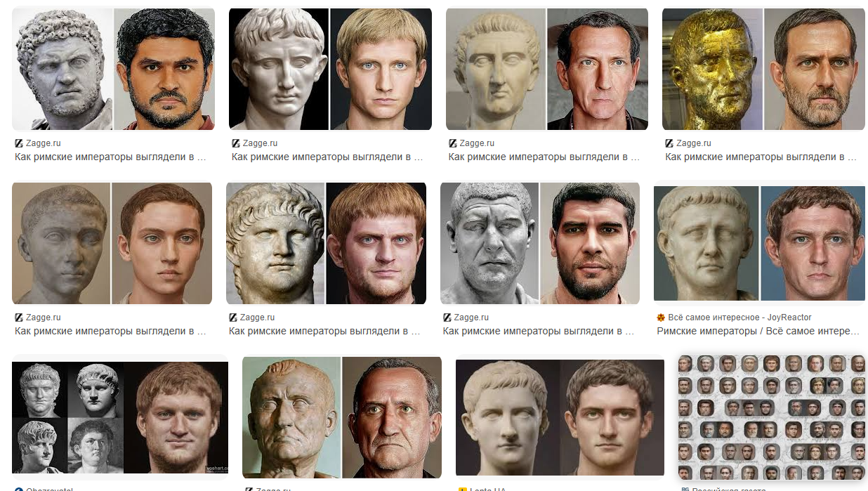Click Zagge.ru favicon under thin-faced dark-haired portrait
The width and height of the screenshot is (868, 491).
point(452,143)
